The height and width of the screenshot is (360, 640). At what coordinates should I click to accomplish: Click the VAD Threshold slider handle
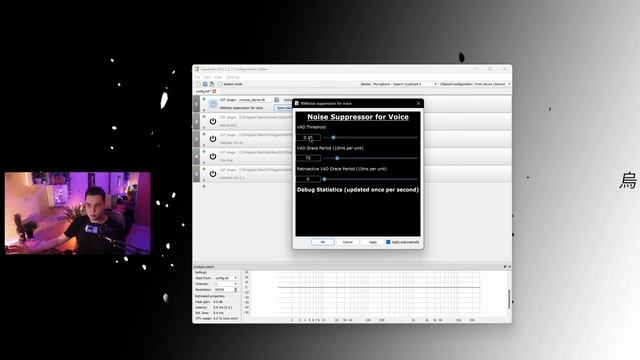click(x=333, y=138)
